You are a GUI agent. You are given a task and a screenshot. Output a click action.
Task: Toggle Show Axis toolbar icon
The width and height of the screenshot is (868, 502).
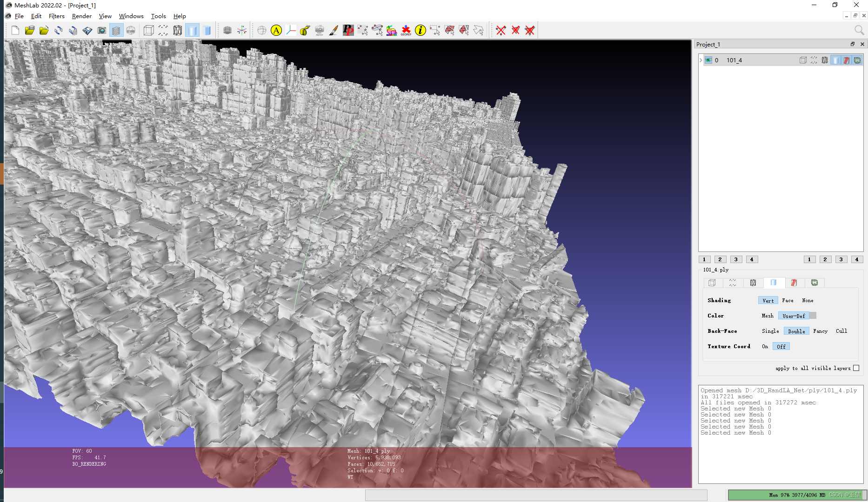(x=242, y=31)
